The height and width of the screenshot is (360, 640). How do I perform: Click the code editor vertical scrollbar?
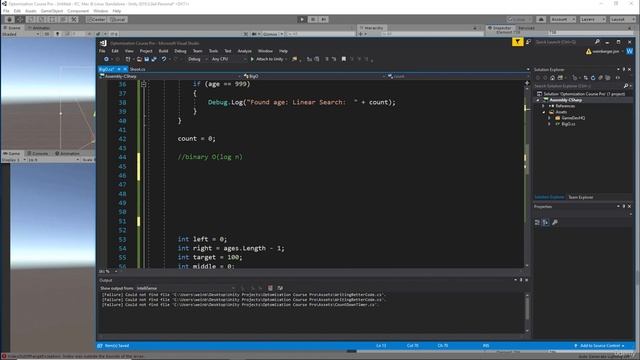[x=527, y=174]
